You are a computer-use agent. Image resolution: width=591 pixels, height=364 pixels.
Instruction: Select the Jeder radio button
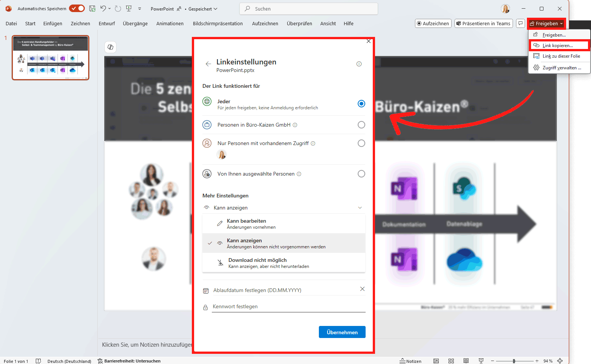pyautogui.click(x=361, y=104)
